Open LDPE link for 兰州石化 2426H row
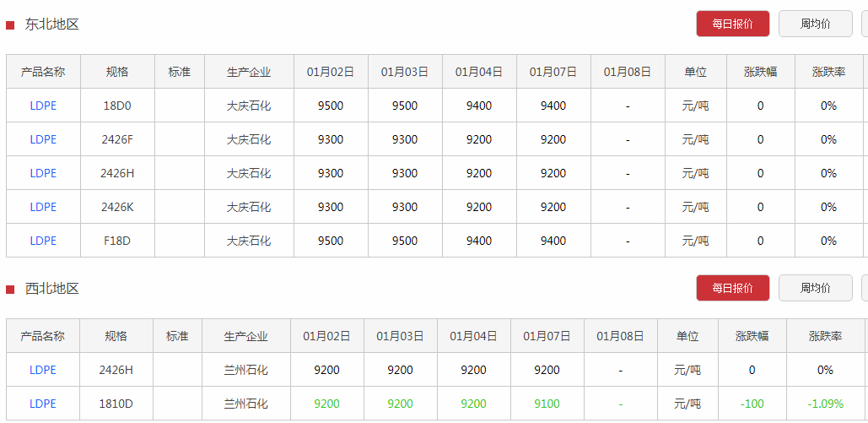Screen dimensions: 868x423 click(43, 370)
